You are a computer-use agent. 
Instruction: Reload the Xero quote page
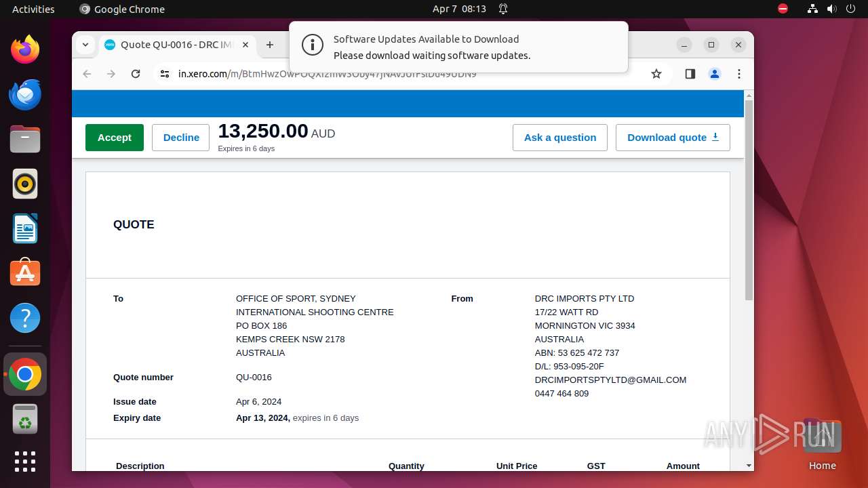[x=136, y=74]
